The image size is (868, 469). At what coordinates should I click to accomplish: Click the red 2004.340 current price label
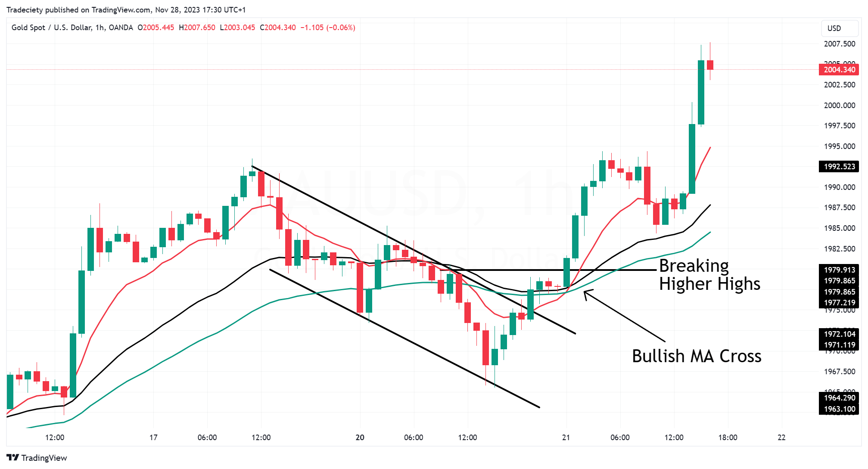pos(839,70)
